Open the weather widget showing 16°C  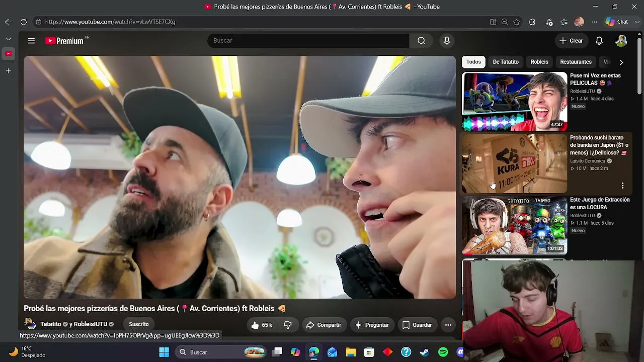click(28, 352)
